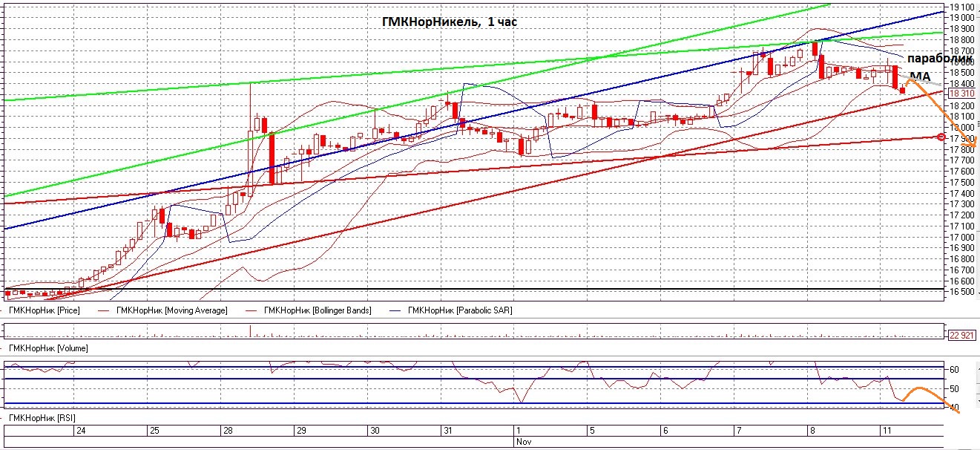
Task: Click the RSI axis level 40
Action: tap(953, 408)
